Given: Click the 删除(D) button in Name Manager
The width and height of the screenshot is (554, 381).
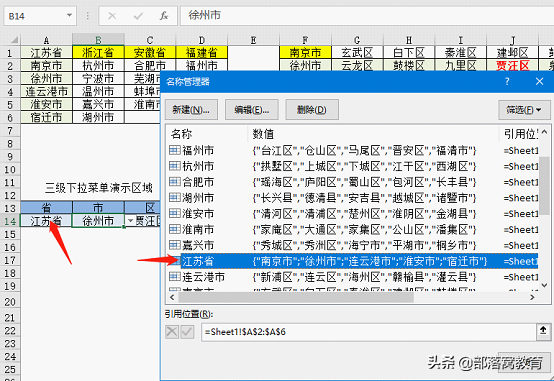Looking at the screenshot, I should click(312, 110).
